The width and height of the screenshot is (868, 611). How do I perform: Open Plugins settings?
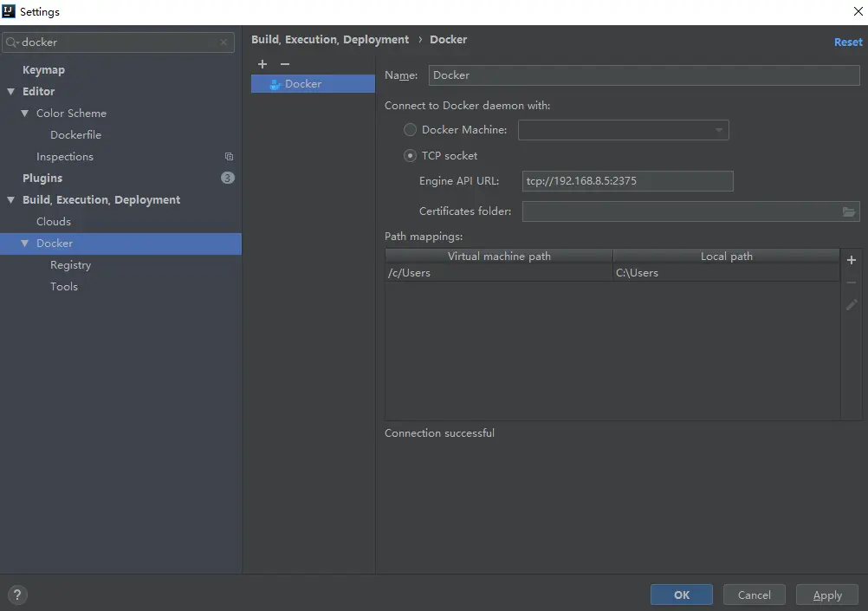[x=42, y=178]
